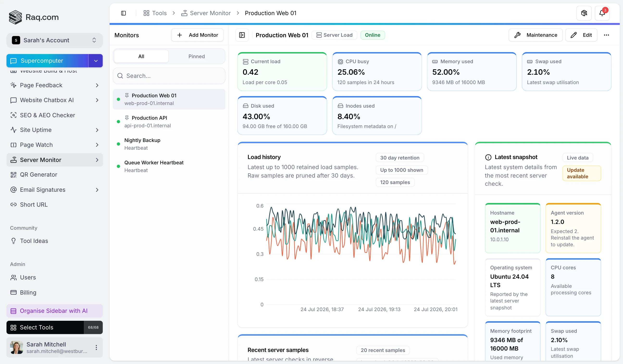Image resolution: width=623 pixels, height=364 pixels.
Task: Click the Billing card icon
Action: point(13,292)
